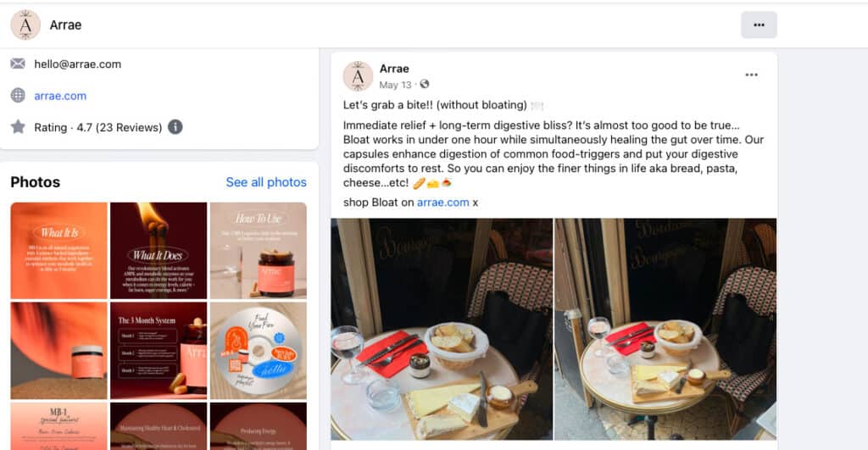View the left cheese board post image
Screen dimensions: 868x450
[442, 330]
